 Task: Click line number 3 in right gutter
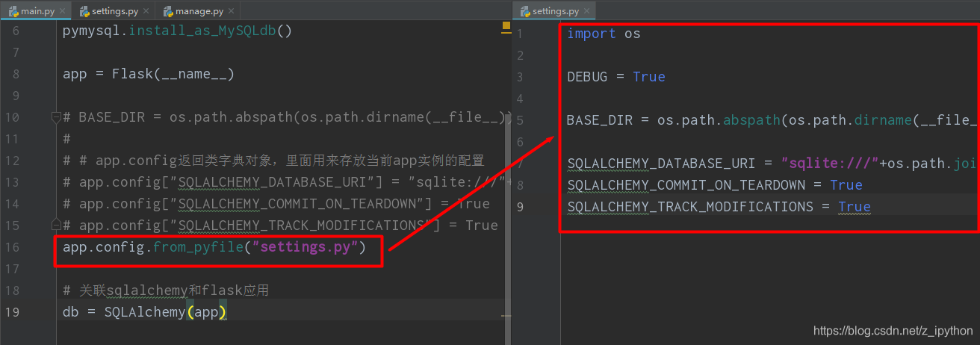[x=520, y=77]
